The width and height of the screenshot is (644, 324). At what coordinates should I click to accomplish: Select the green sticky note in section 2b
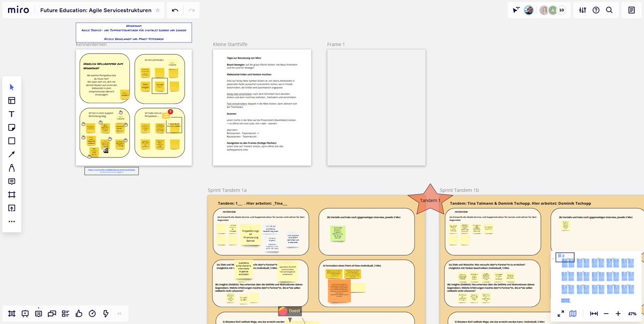pos(338,233)
